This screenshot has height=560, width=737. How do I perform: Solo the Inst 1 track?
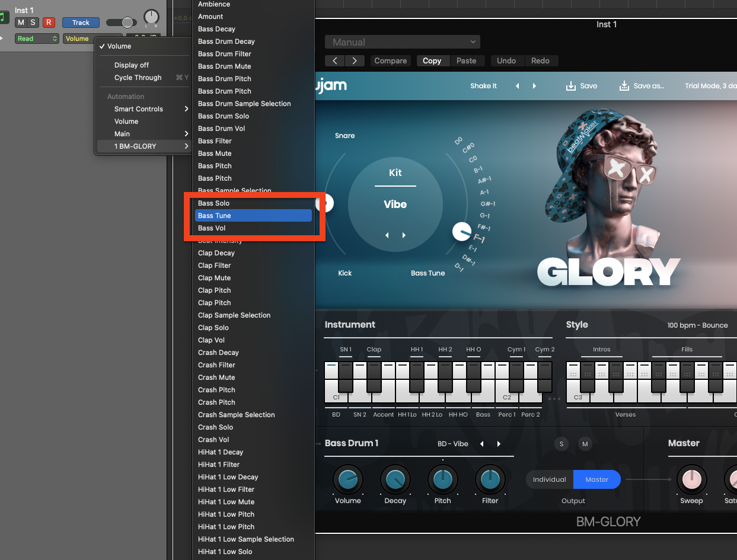click(x=33, y=23)
